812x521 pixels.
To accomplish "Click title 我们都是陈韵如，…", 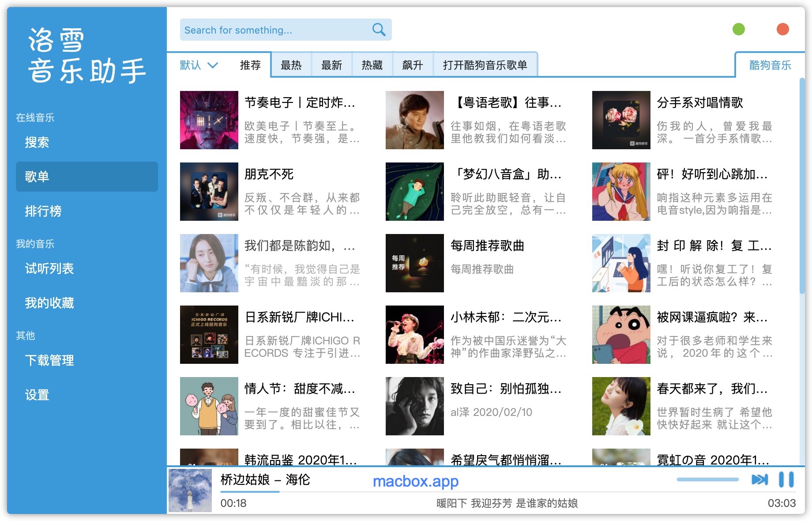I will coord(300,245).
